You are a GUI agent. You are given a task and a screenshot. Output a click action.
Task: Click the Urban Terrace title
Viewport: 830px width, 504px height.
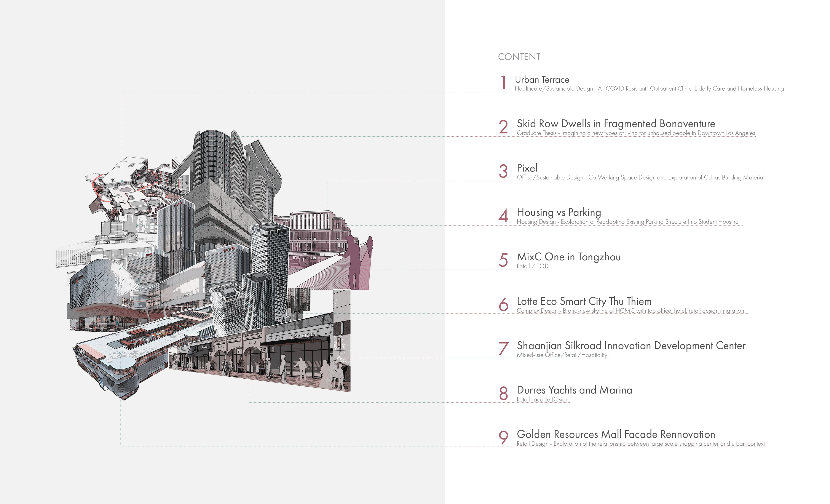pyautogui.click(x=542, y=80)
